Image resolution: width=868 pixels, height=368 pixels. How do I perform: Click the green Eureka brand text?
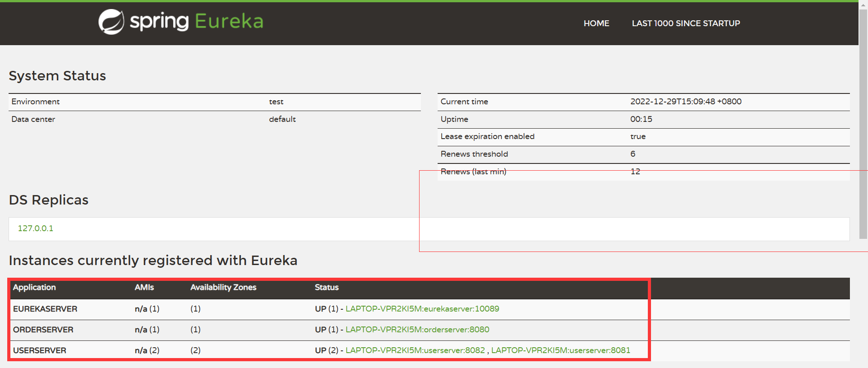coord(229,21)
